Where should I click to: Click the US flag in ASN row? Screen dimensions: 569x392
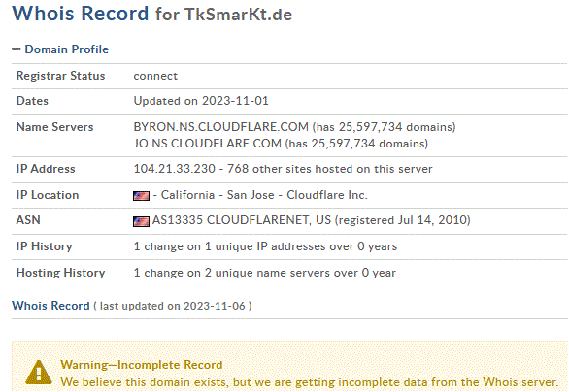141,221
